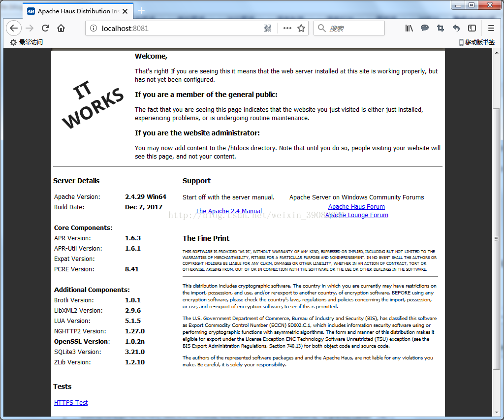Click The Fine Print heading

pyautogui.click(x=206, y=238)
